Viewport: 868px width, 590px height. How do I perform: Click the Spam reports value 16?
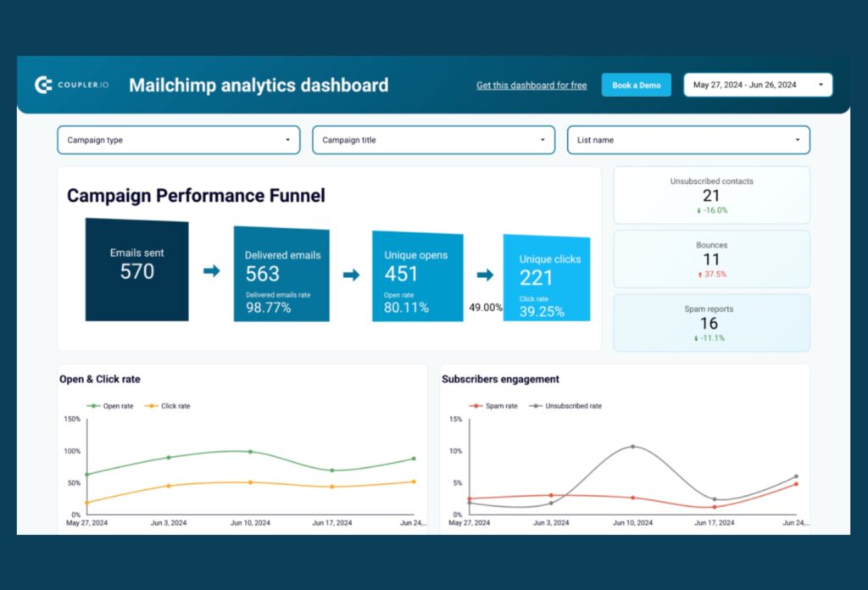(x=709, y=323)
